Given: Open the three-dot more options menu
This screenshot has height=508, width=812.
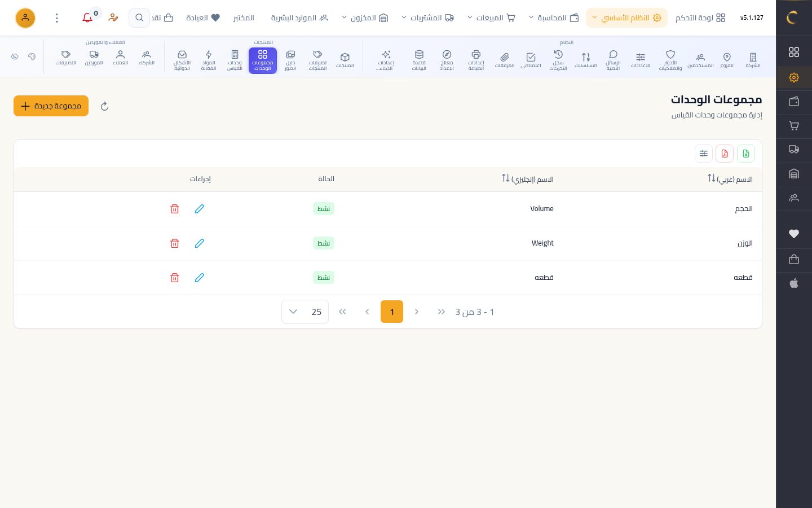Looking at the screenshot, I should [x=56, y=17].
